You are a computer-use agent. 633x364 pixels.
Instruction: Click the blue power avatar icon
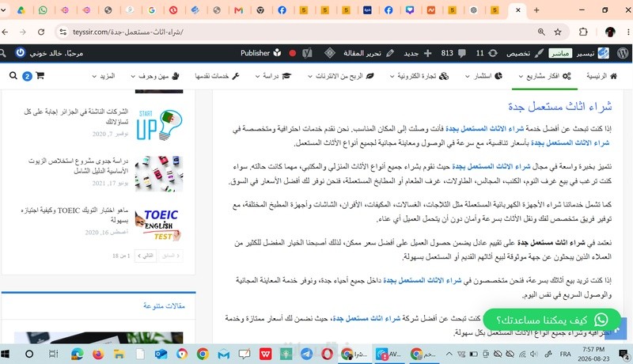point(21,53)
